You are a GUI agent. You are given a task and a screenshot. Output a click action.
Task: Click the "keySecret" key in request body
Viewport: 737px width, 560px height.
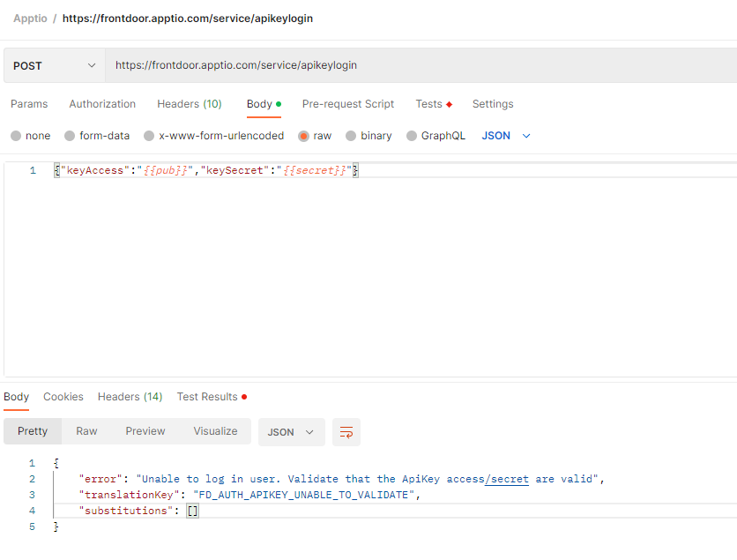coord(234,170)
